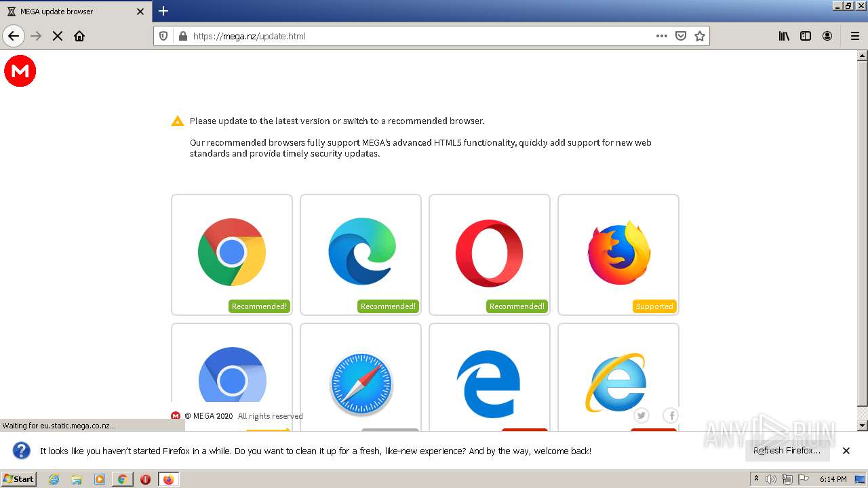Open the network tray icon

(787, 479)
